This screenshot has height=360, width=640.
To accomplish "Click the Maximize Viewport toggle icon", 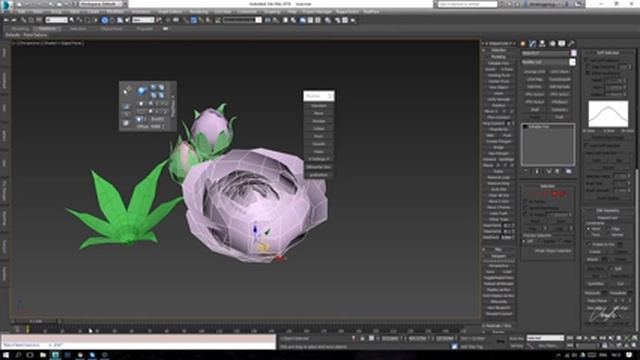I will [x=635, y=346].
